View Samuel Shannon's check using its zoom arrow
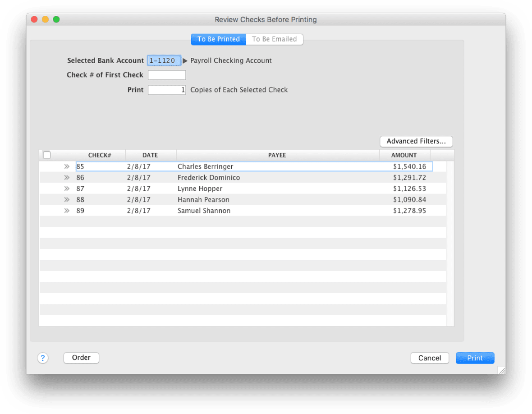This screenshot has height=414, width=532. click(x=67, y=210)
